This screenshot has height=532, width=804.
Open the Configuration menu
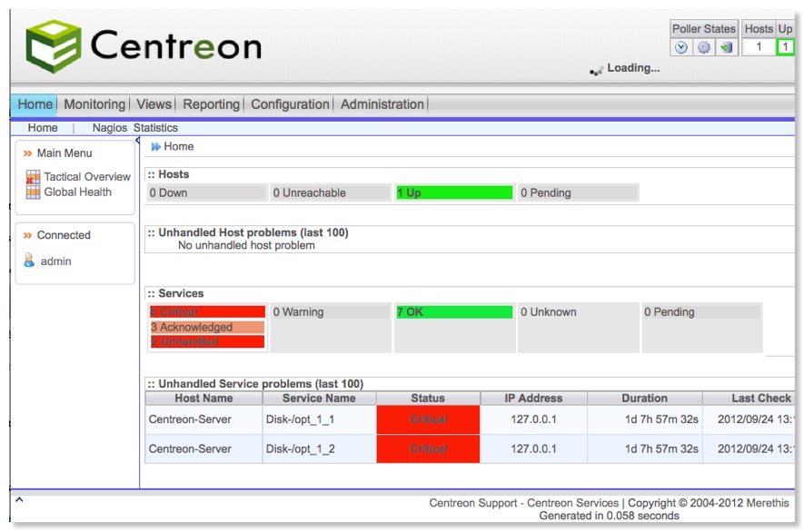pyautogui.click(x=290, y=104)
